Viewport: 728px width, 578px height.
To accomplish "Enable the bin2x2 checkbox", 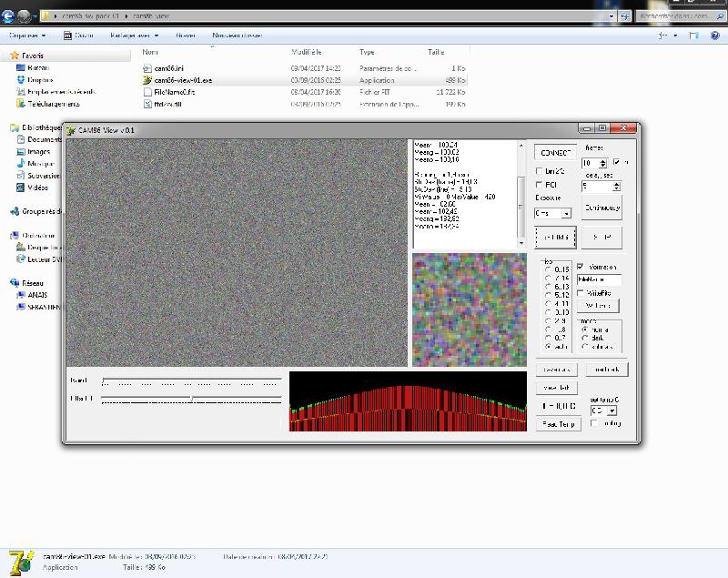I will point(539,171).
